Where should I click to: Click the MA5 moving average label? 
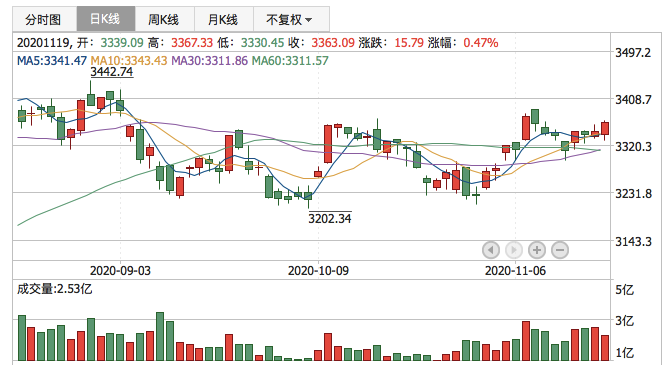pyautogui.click(x=52, y=61)
